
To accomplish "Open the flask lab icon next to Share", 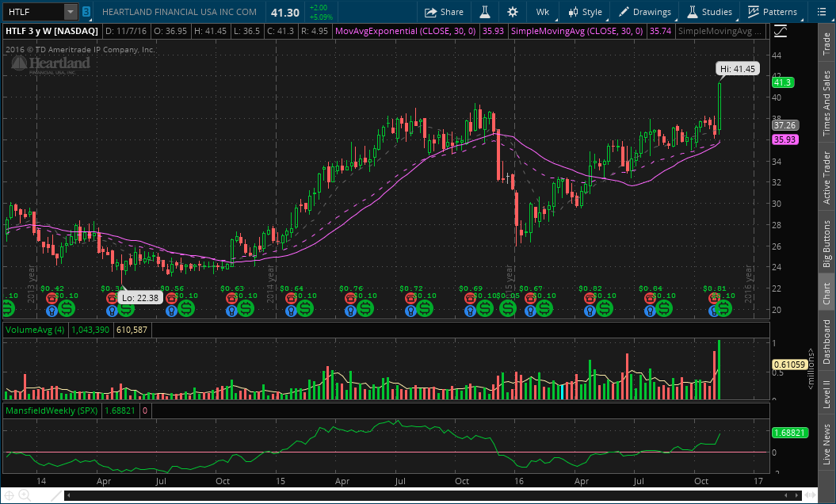I will 483,12.
